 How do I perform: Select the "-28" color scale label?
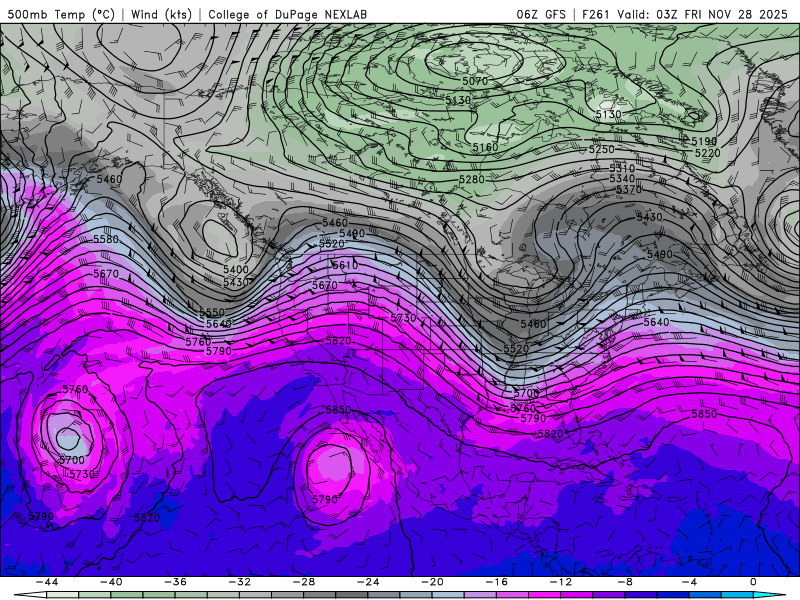tap(304, 582)
